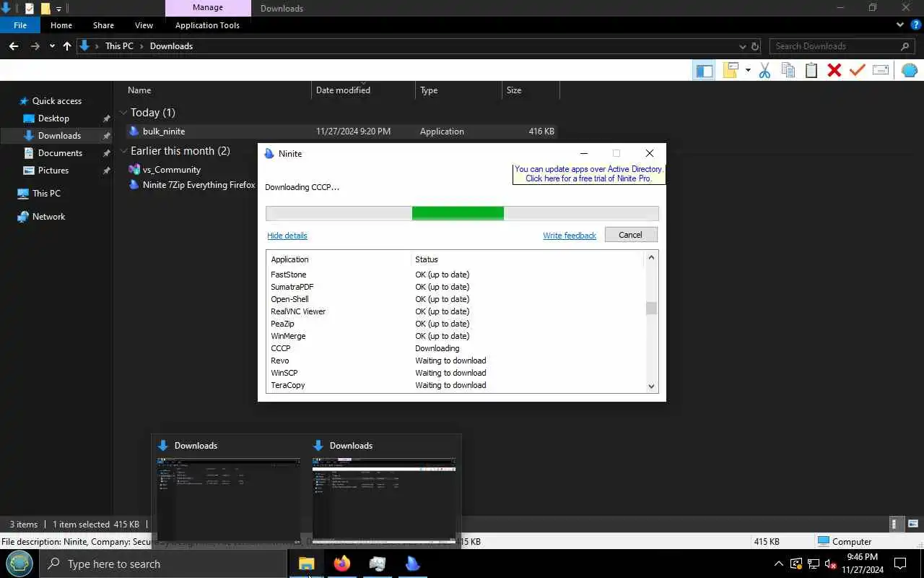This screenshot has height=578, width=924.
Task: Click Ninite list scrollbar down arrow
Action: coord(651,387)
